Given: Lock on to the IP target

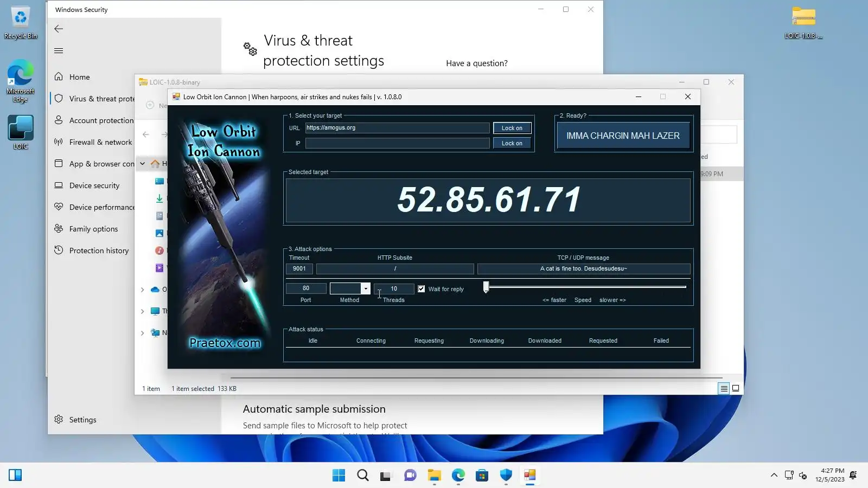Looking at the screenshot, I should (512, 143).
